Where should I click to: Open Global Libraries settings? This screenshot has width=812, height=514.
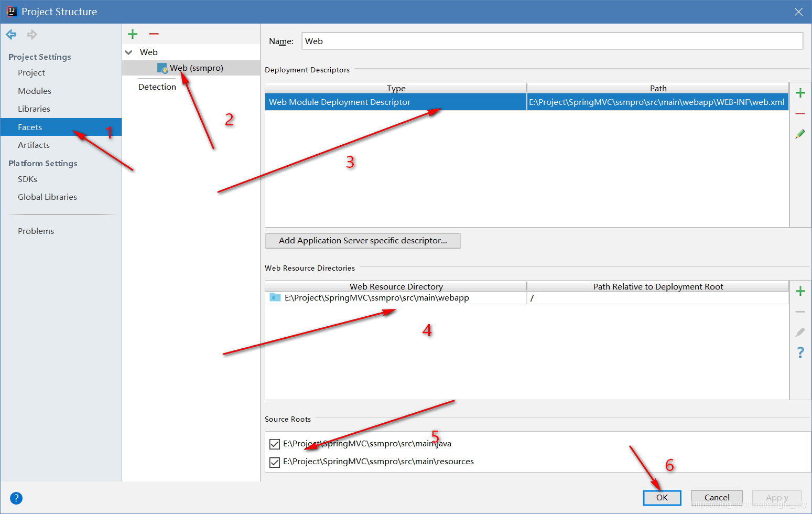(x=47, y=197)
